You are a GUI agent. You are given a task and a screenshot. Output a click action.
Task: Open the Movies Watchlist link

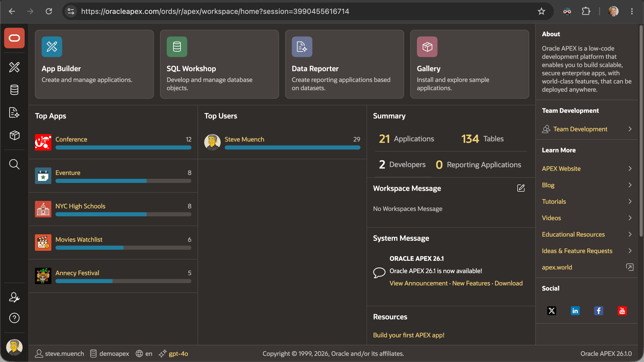79,239
